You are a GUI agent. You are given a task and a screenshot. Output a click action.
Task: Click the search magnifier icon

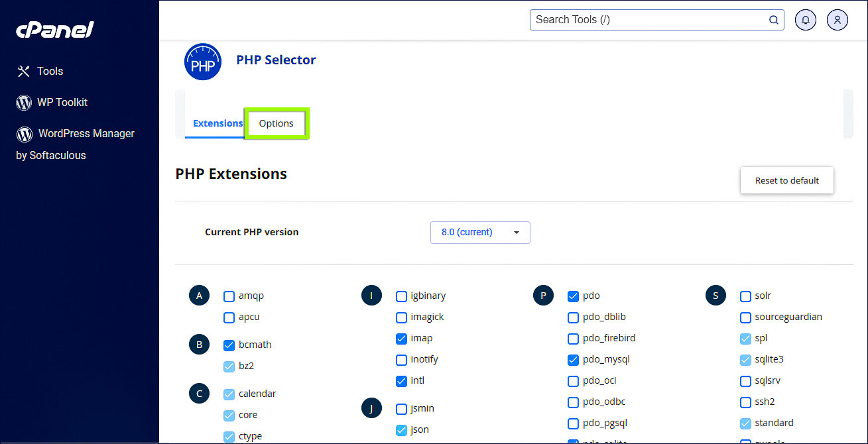[x=773, y=20]
